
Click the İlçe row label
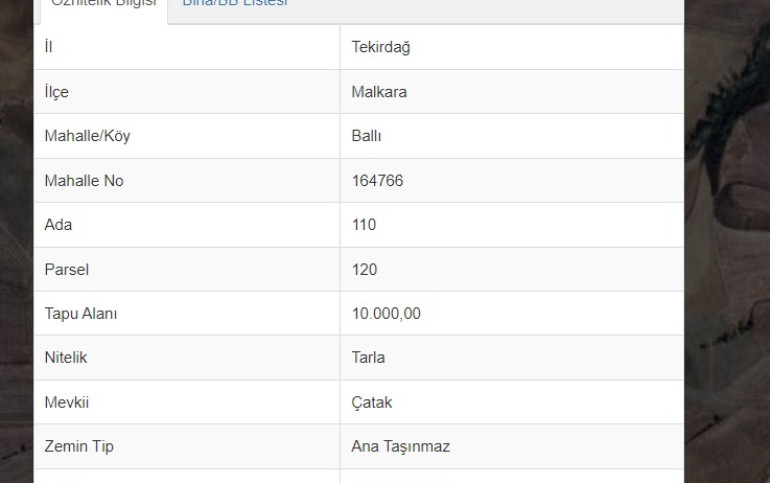[56, 92]
